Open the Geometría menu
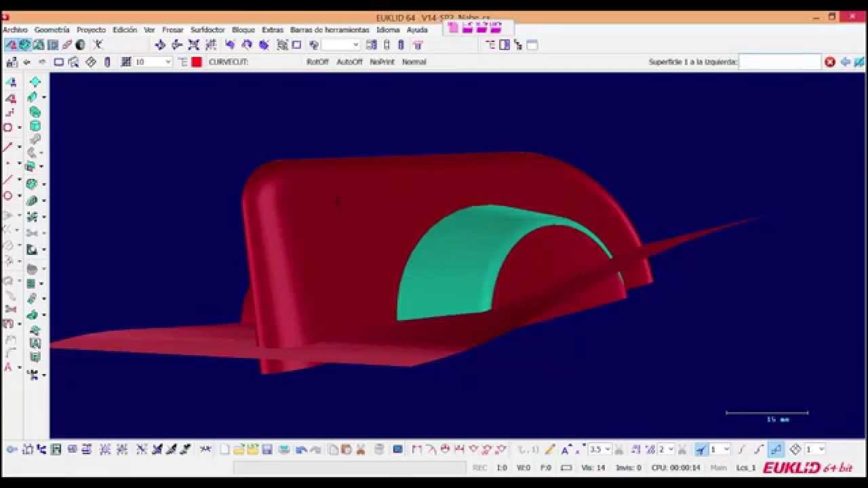 tap(52, 30)
